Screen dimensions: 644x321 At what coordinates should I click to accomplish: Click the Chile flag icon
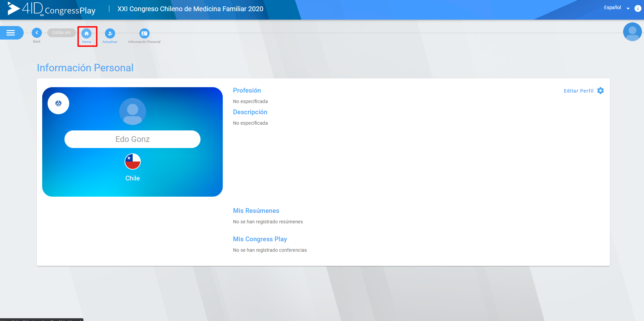click(133, 162)
